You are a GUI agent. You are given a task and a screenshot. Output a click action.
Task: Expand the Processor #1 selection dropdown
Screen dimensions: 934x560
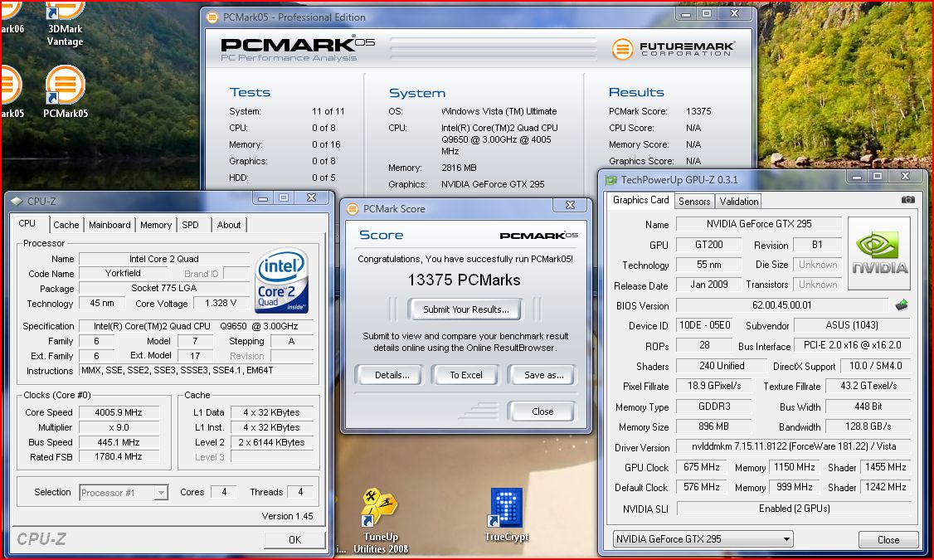coord(160,493)
